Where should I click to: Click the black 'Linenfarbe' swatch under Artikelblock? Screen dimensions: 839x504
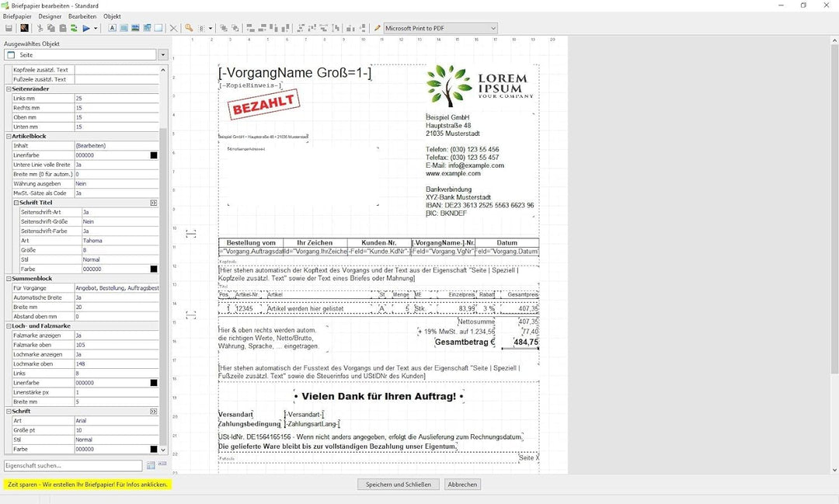tap(154, 155)
